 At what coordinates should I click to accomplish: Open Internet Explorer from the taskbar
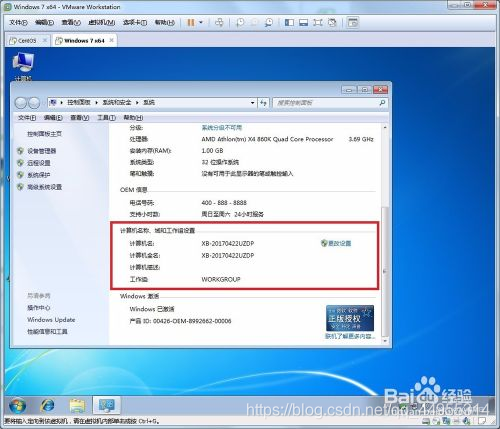[47, 405]
